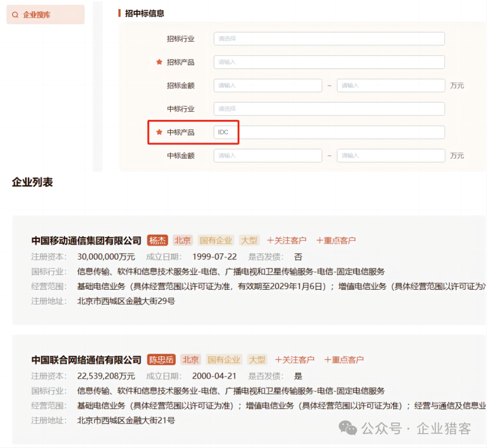This screenshot has width=487, height=448.
Task: Focus the 招标金额 maximum input
Action: [391, 85]
